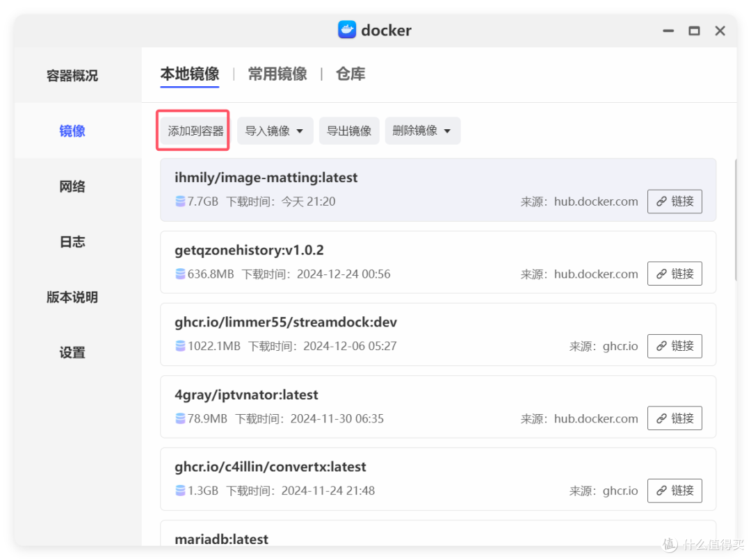The image size is (751, 560).
Task: Open 容器概况 in sidebar
Action: 72,76
